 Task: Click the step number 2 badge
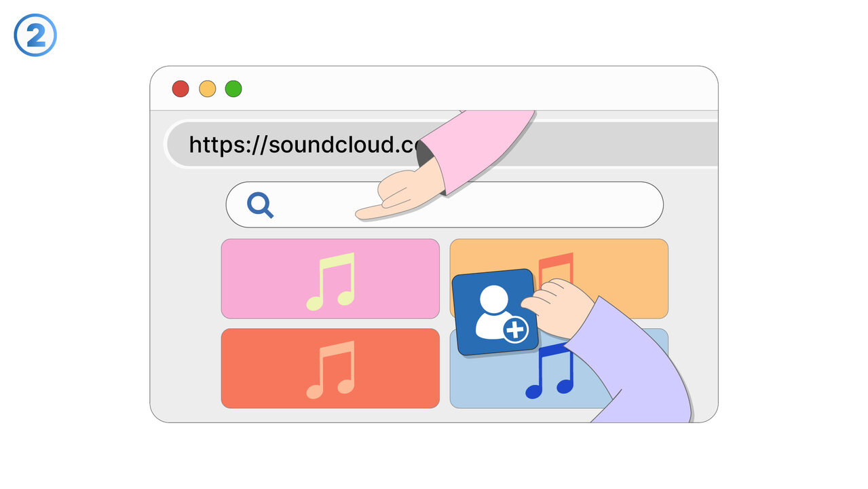(x=35, y=35)
